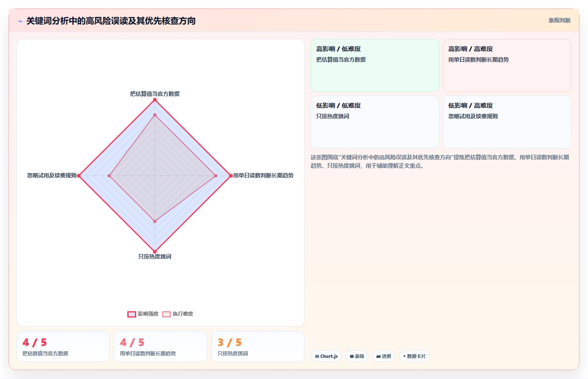The image size is (588, 379).
Task: Click the bottom outer radar data point
Action: 155,251
